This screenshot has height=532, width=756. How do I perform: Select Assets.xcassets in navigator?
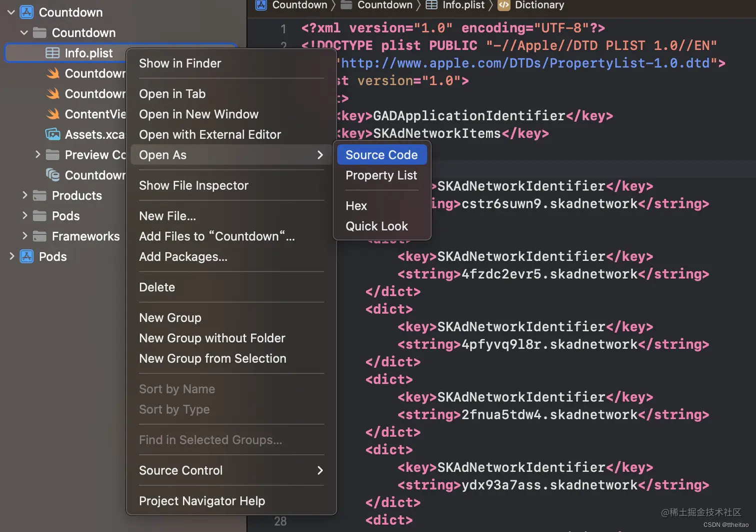95,135
